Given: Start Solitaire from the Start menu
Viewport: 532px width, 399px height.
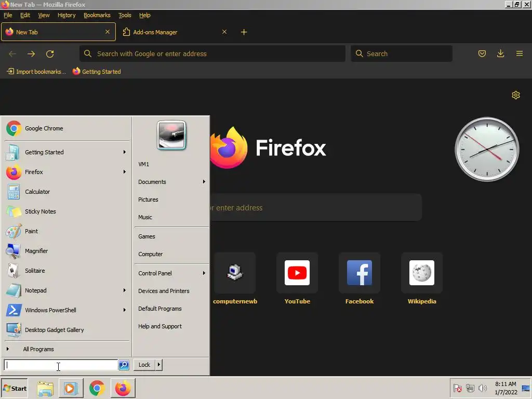Looking at the screenshot, I should 67,270.
